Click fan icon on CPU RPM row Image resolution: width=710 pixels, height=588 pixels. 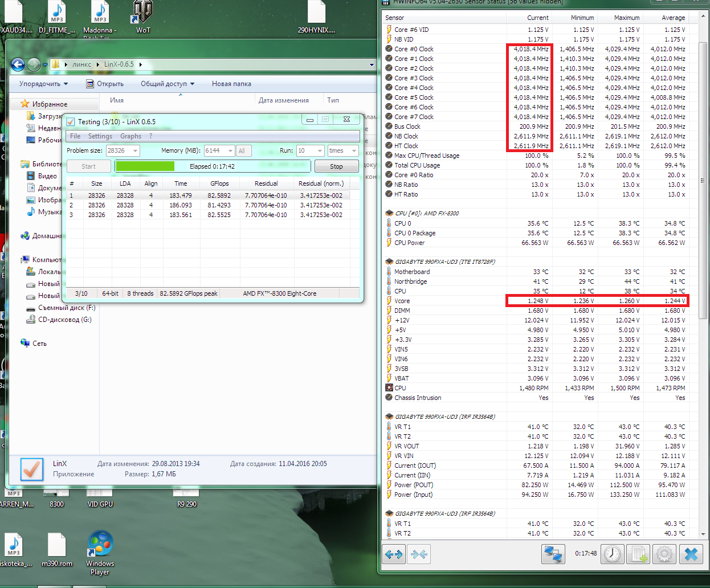point(389,388)
